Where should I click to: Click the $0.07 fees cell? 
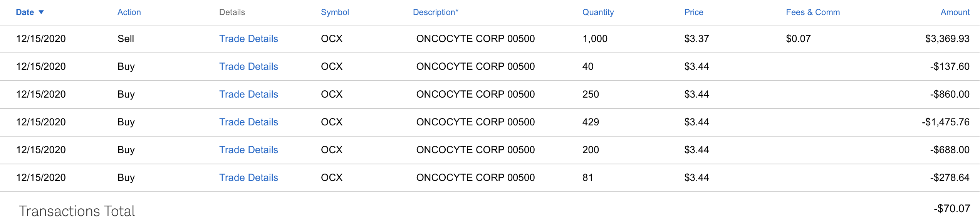point(798,39)
